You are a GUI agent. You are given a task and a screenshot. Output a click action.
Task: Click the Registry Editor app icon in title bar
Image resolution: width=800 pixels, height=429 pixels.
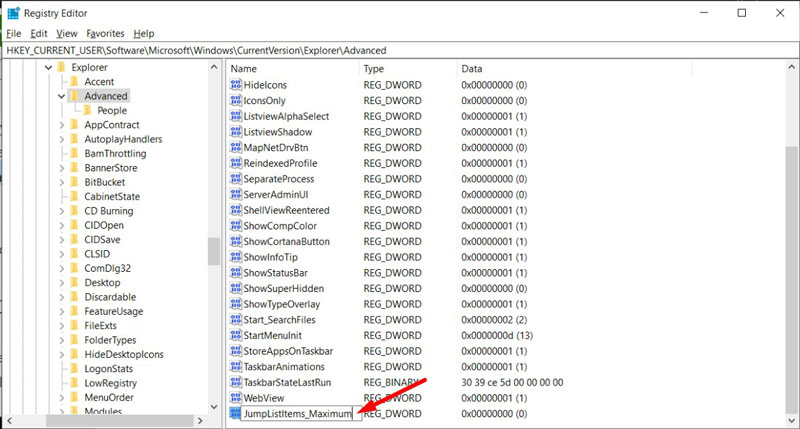click(13, 13)
